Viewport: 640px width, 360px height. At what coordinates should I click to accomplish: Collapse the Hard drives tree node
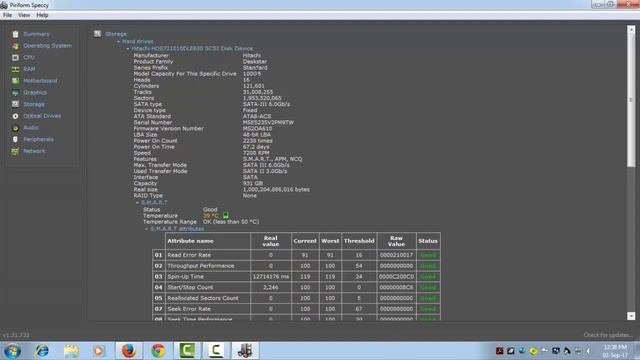118,42
